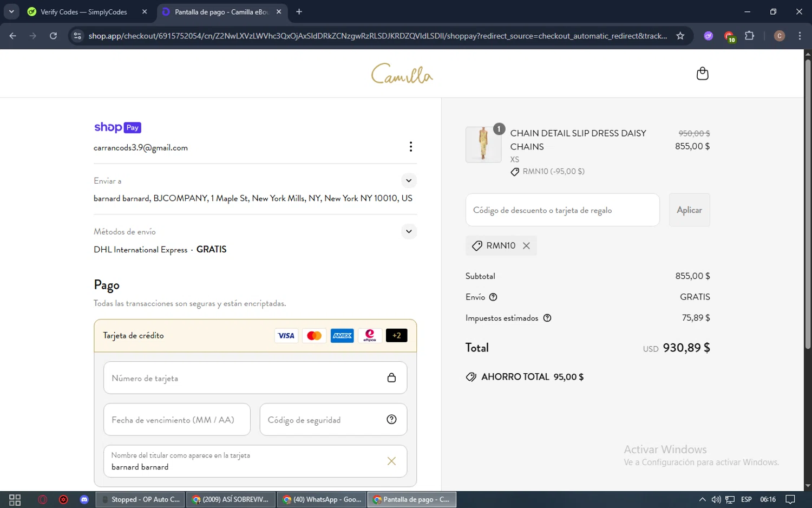This screenshot has height=508, width=812.
Task: Open the (2009) ASÍ SOBREVIV taskbar window
Action: (x=231, y=499)
